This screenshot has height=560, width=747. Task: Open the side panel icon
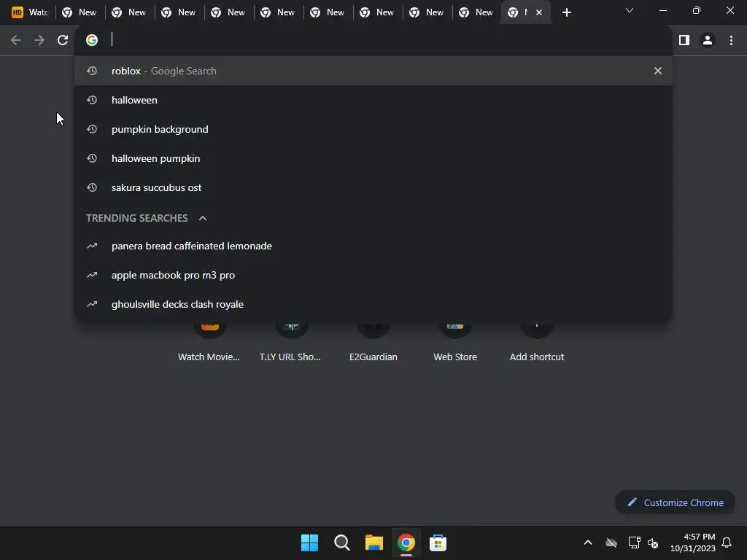pos(684,40)
